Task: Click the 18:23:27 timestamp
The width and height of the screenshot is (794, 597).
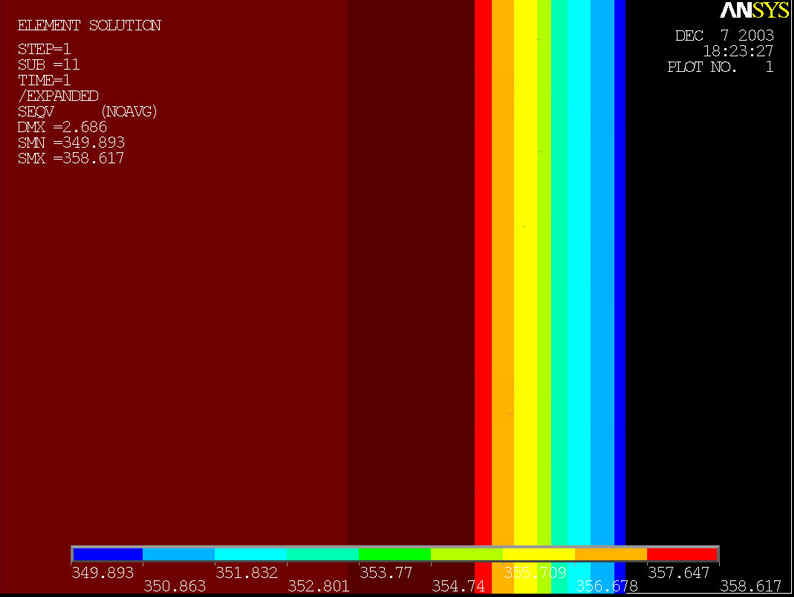Action: coord(738,51)
